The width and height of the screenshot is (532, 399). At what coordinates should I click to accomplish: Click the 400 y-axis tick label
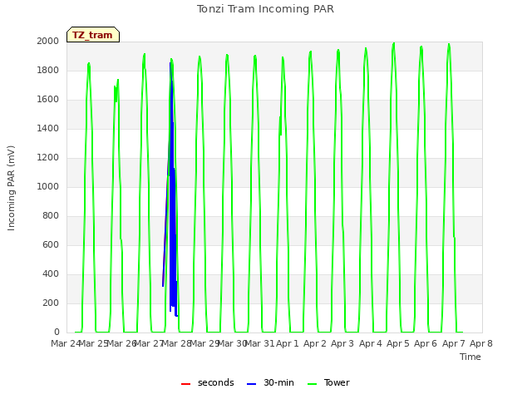51,273
